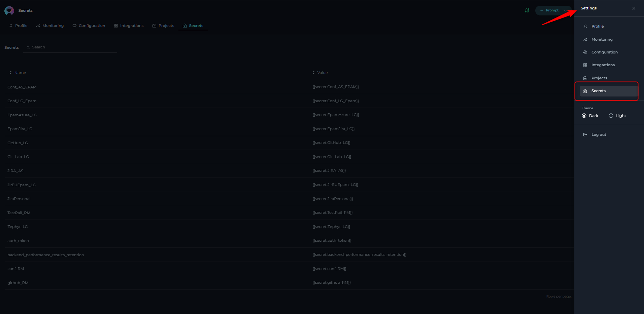
Task: Click the EpamJira_LG secret name
Action: [20, 129]
